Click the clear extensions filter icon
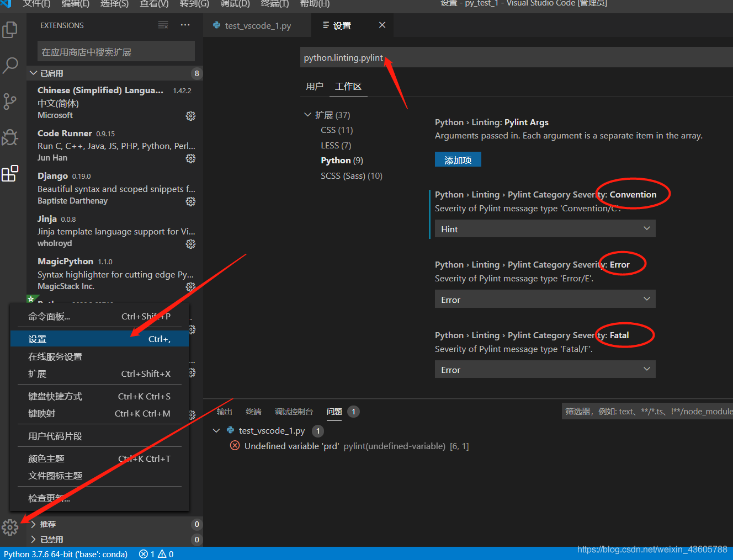Image resolution: width=733 pixels, height=560 pixels. [163, 25]
